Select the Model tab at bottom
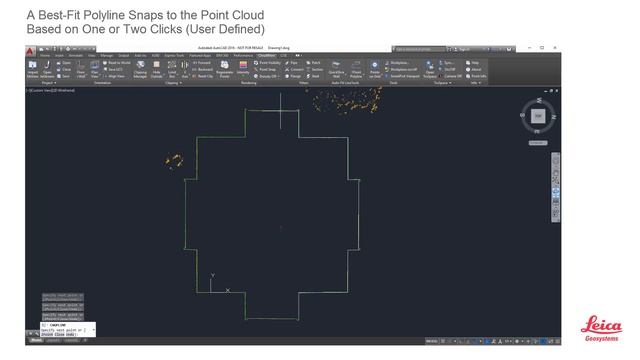Image resolution: width=640 pixels, height=360 pixels. pyautogui.click(x=36, y=340)
